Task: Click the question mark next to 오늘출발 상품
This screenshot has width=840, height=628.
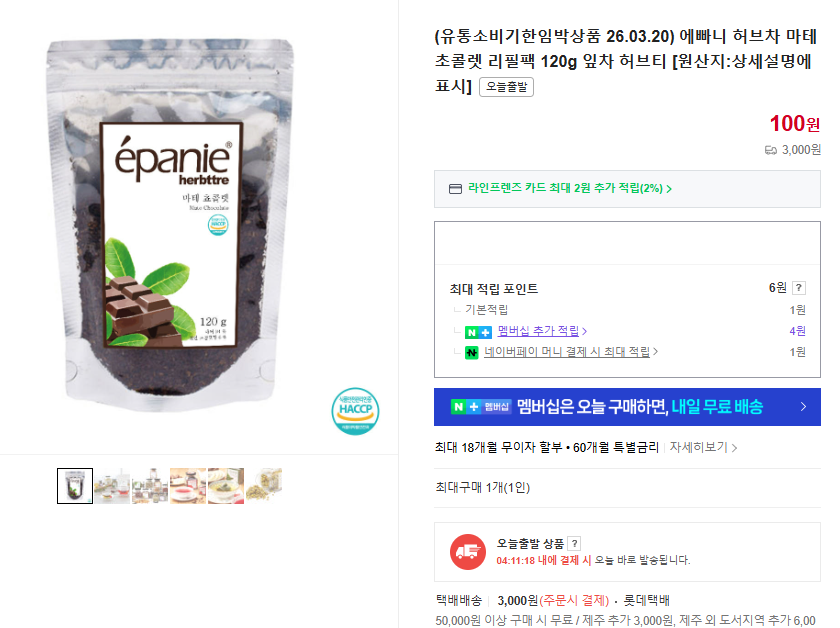Action: pyautogui.click(x=574, y=543)
